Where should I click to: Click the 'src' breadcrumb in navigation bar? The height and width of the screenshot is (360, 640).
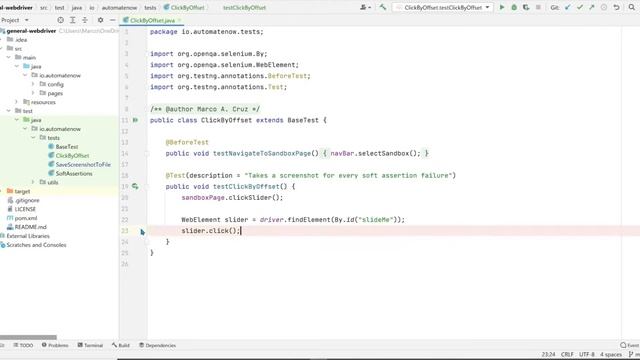pyautogui.click(x=44, y=8)
